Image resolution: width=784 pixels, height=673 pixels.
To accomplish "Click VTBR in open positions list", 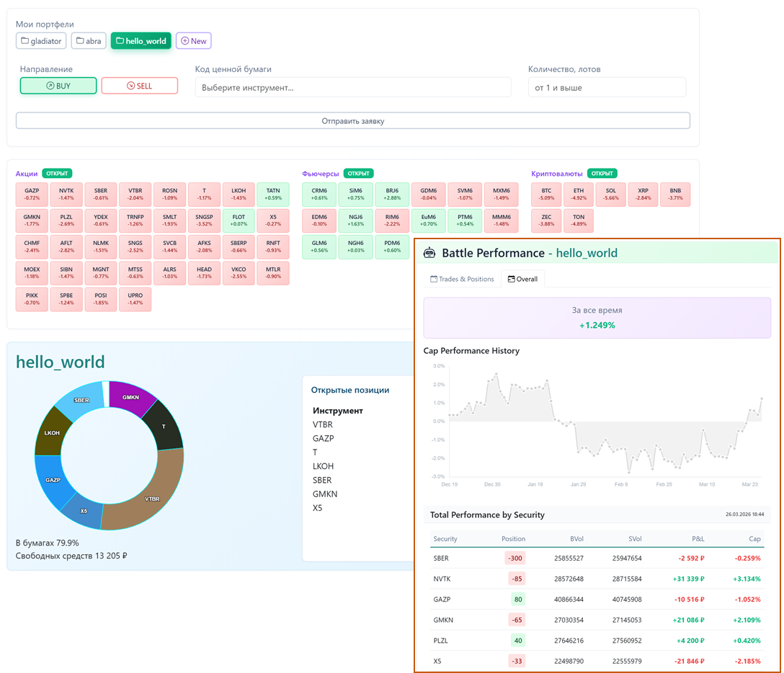I will pyautogui.click(x=323, y=424).
